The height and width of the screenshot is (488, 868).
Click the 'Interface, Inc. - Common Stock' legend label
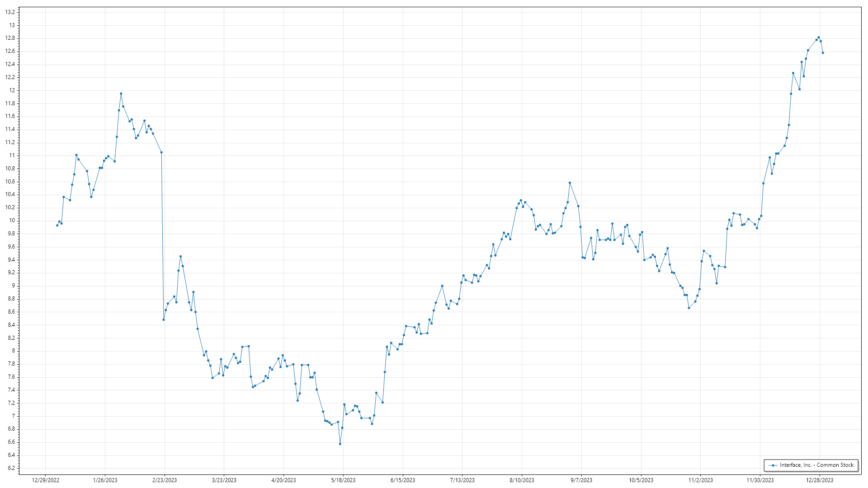(816, 465)
